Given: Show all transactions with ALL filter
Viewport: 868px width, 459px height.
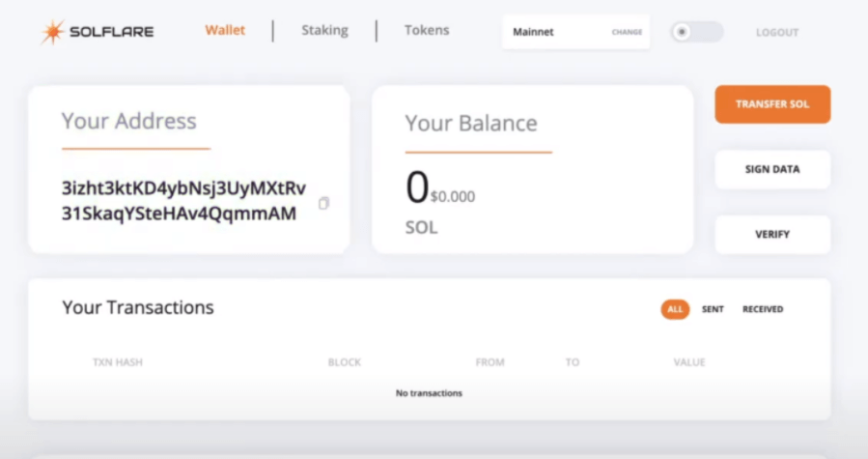Looking at the screenshot, I should [x=675, y=309].
